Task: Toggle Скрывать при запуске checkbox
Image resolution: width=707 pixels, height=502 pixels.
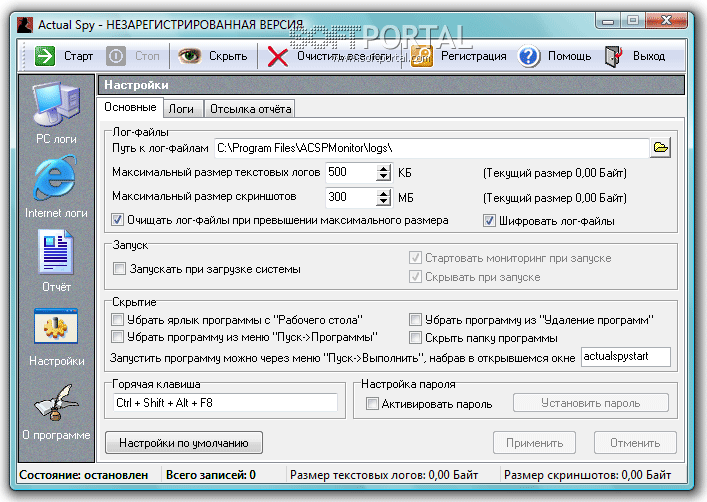Action: click(415, 276)
